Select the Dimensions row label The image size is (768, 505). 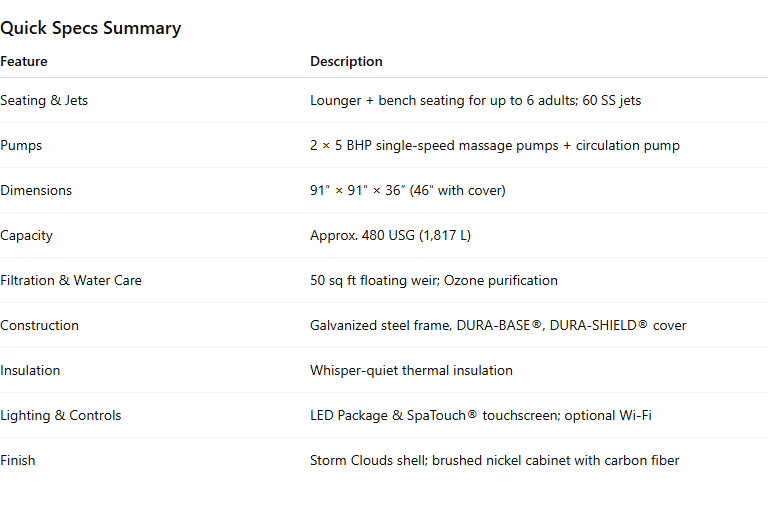point(36,191)
